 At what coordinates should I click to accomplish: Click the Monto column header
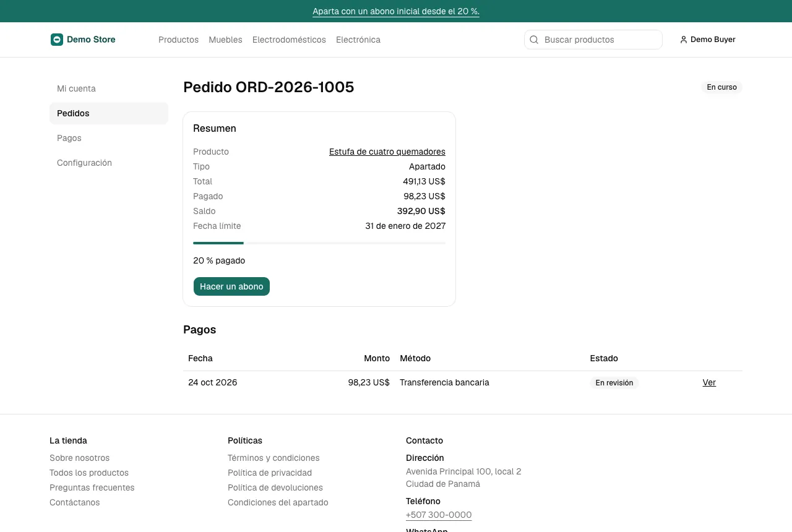377,358
